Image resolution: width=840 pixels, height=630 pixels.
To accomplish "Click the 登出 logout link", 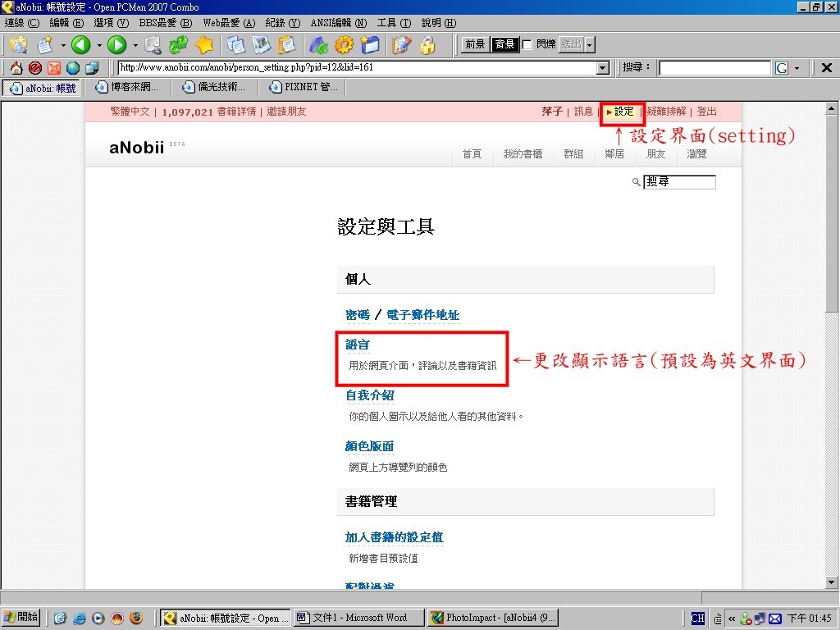I will tap(706, 112).
